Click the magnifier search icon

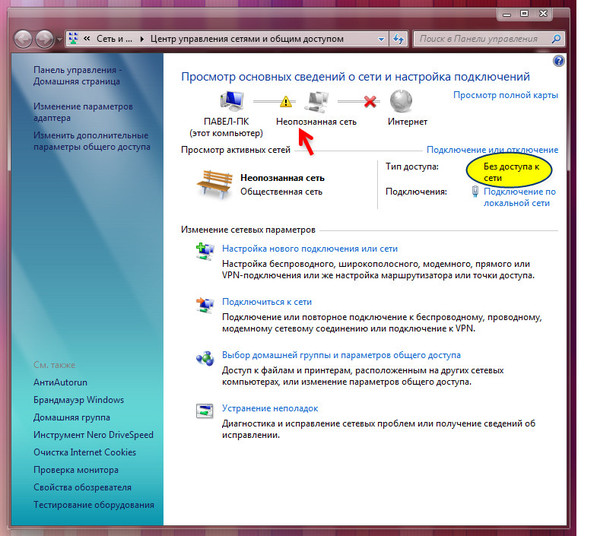[x=557, y=39]
